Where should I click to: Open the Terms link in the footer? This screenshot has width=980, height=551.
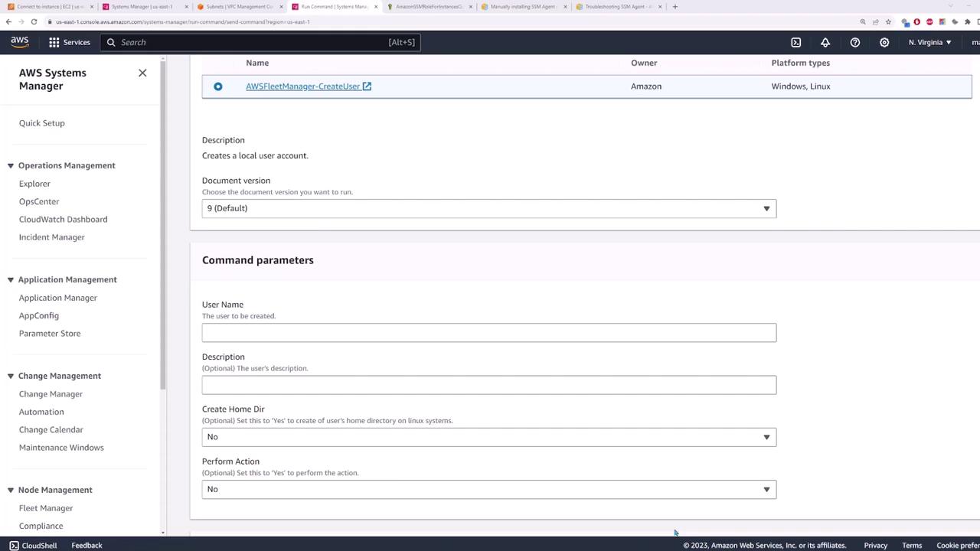(x=912, y=546)
